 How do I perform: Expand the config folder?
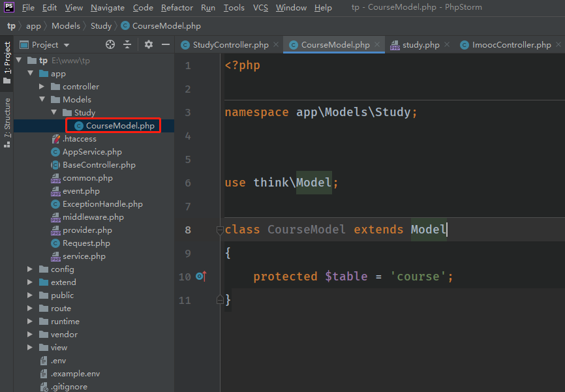(30, 269)
